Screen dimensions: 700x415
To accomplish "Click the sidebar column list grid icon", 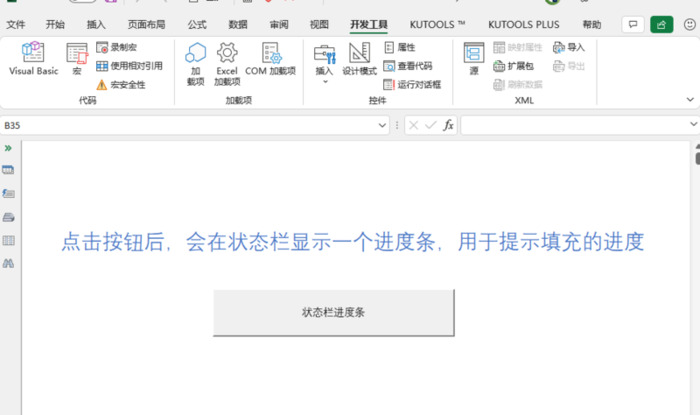I will [8, 241].
